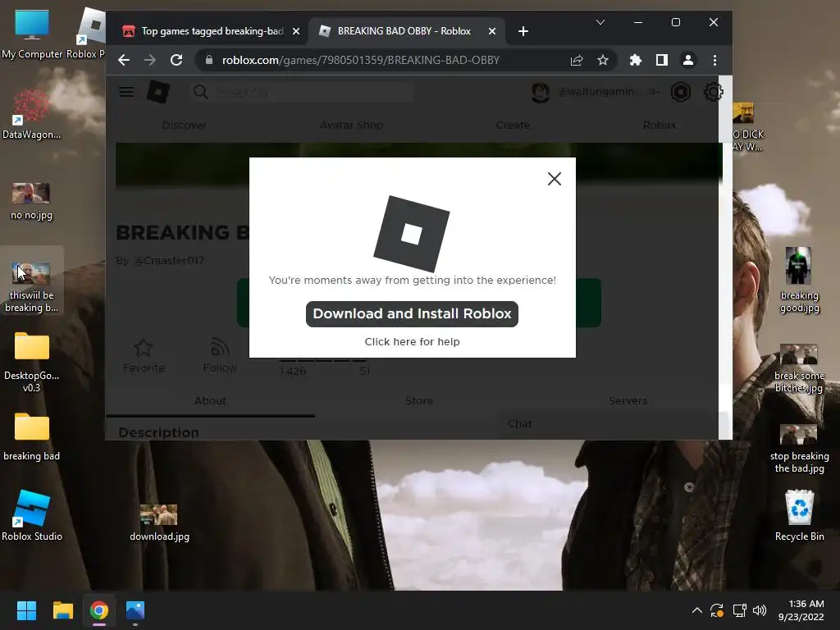Select download.jpg on the desktop

click(x=159, y=523)
